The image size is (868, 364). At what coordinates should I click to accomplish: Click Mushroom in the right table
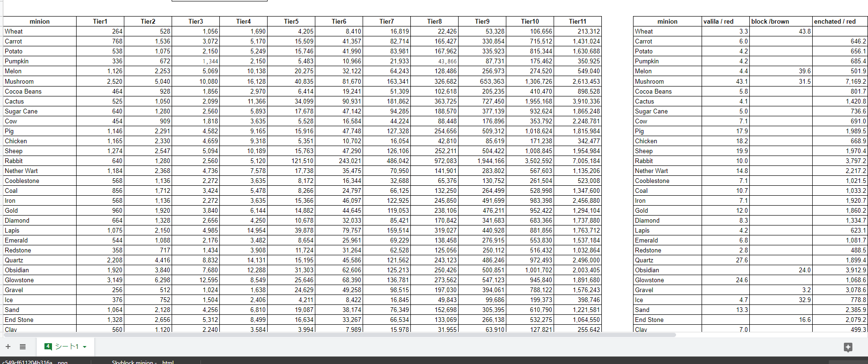[x=668, y=81]
